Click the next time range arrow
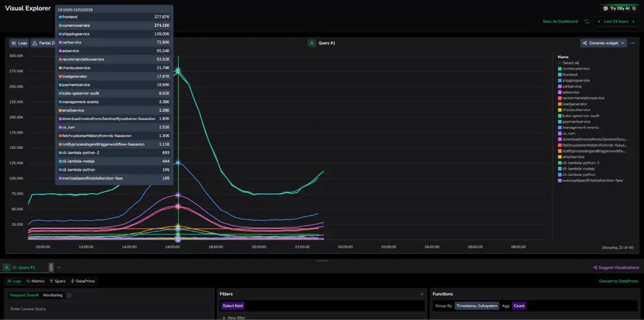This screenshot has width=644, height=320. point(634,21)
